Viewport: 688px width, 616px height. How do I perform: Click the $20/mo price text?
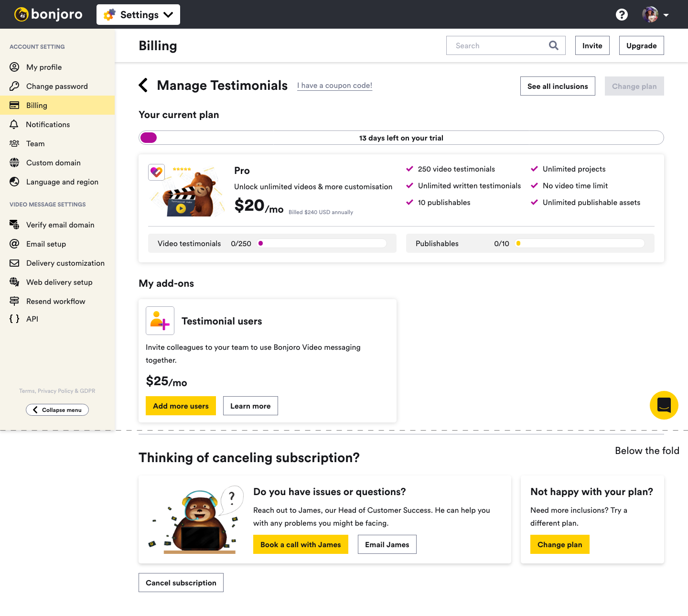coord(259,206)
